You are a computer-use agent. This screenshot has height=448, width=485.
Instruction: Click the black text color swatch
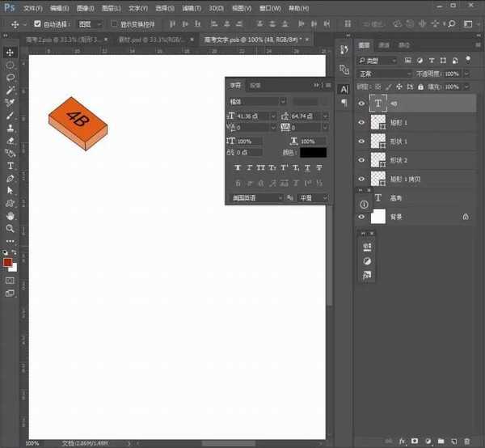point(313,151)
